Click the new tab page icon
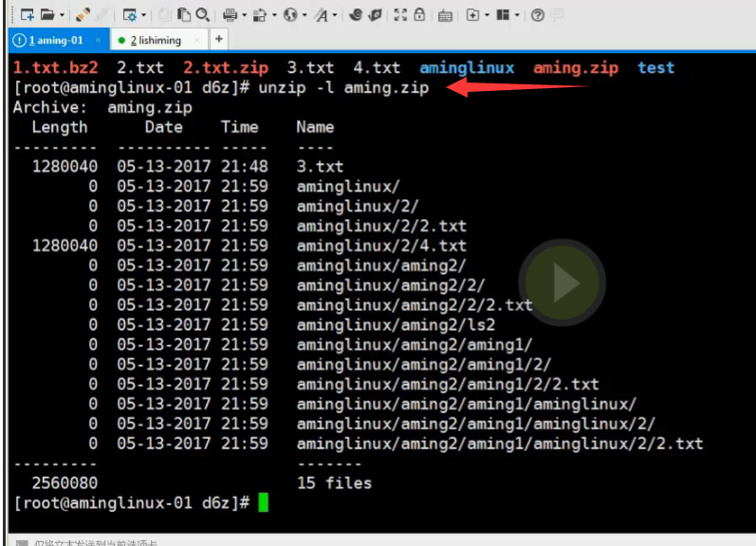 tap(472, 15)
